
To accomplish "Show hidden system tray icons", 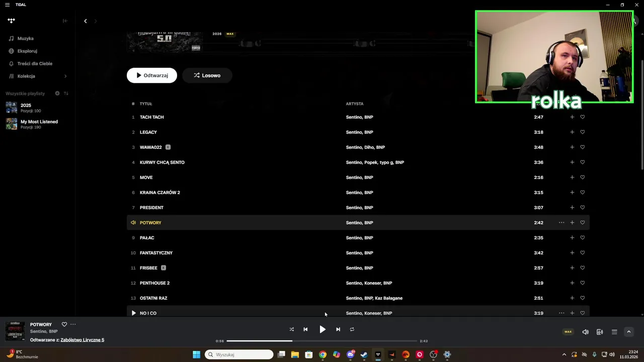I will (564, 354).
